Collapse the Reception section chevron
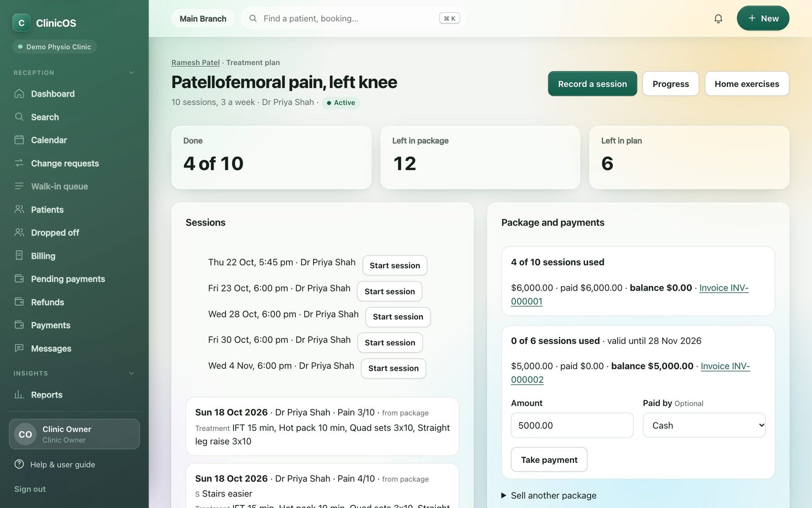This screenshot has height=508, width=812. 131,73
